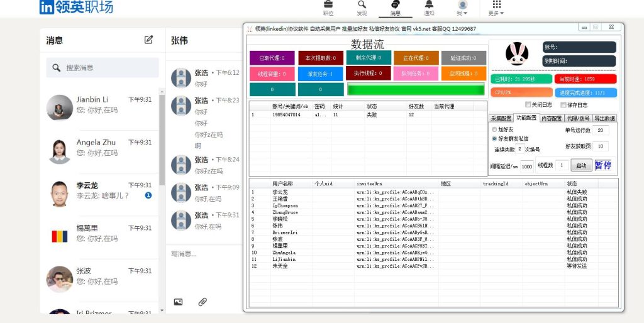Click the image upload icon below message box
This screenshot has height=323, width=644.
tap(178, 302)
